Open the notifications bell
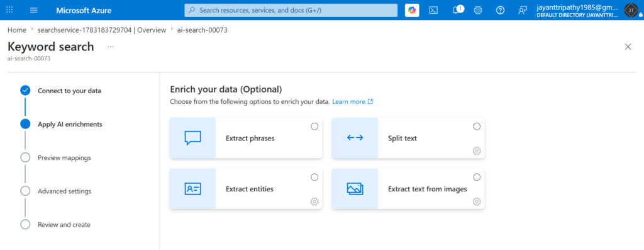 456,10
